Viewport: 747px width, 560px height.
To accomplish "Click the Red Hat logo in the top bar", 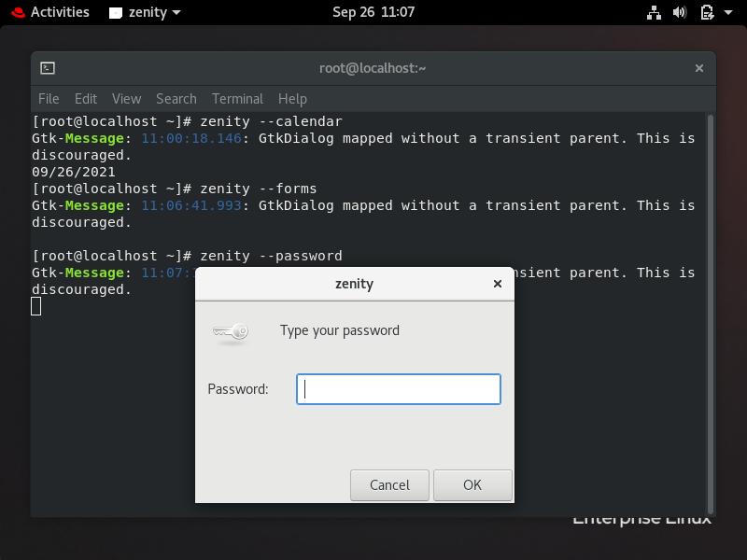I will tap(17, 12).
